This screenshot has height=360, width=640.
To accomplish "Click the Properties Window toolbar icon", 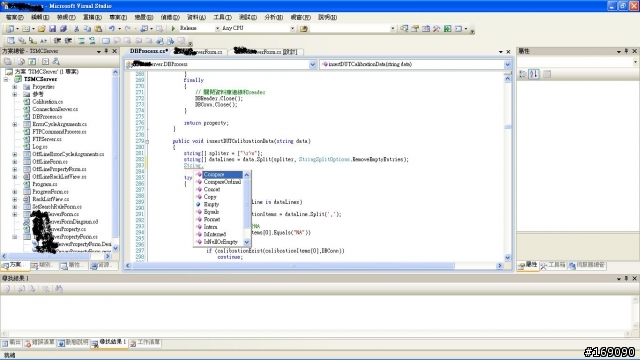I will [415, 29].
